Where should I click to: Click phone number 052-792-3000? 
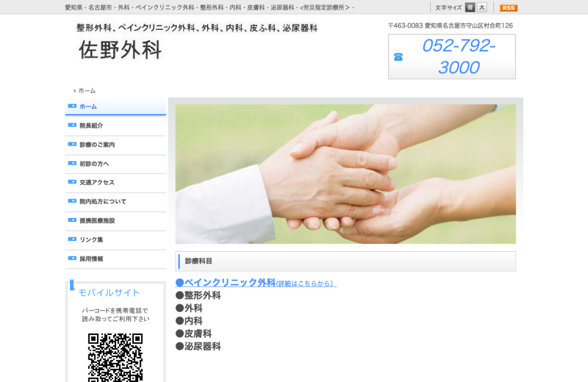459,57
